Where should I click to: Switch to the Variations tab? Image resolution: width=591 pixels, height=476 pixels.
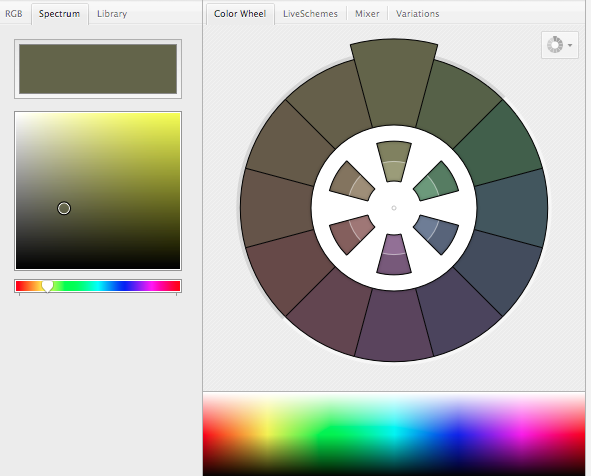(x=417, y=14)
